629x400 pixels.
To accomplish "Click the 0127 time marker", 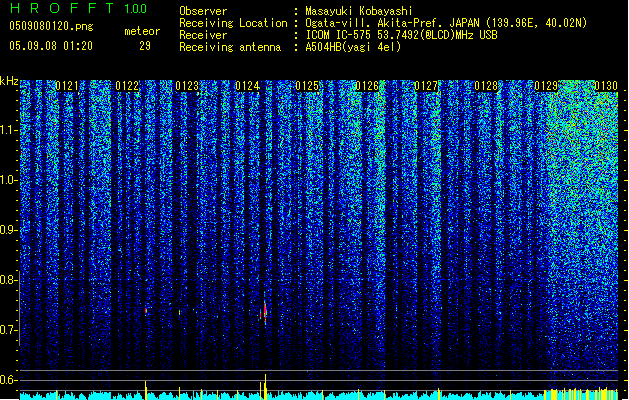I will (x=426, y=86).
